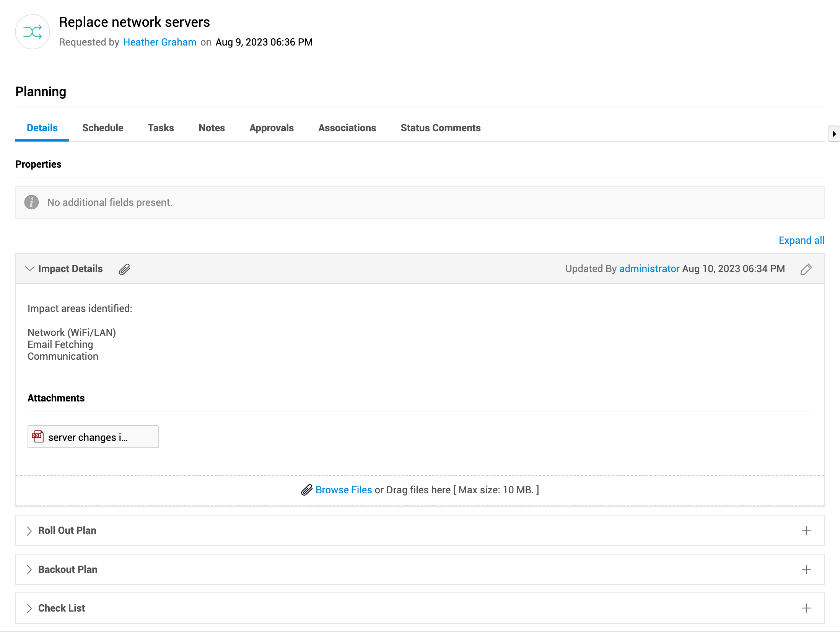Click the PDF icon on the server changes attachment
840x633 pixels.
38,437
